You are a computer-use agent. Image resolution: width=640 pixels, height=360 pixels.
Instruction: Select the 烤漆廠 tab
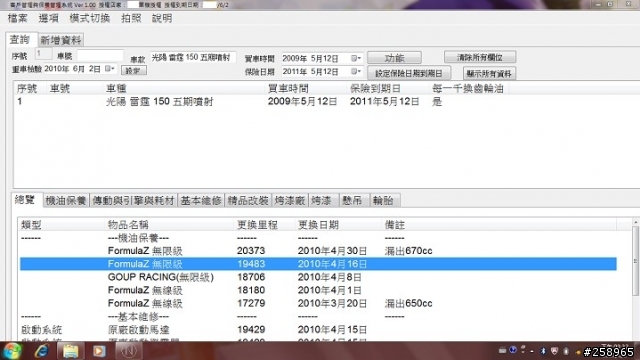[x=290, y=200]
